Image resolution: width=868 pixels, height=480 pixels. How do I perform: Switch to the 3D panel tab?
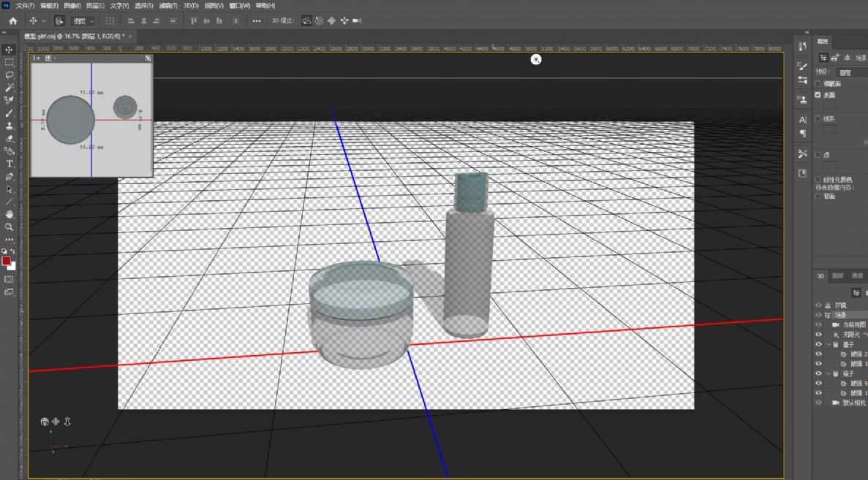tap(820, 275)
